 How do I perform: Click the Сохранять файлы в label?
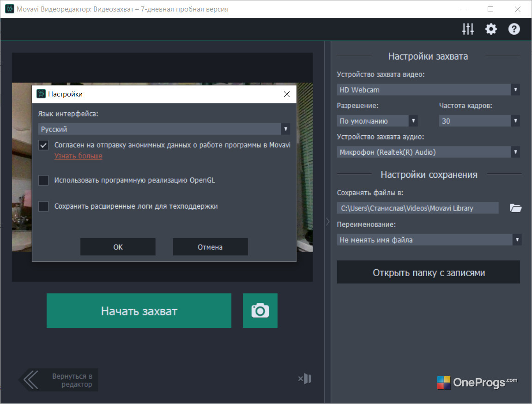point(370,193)
